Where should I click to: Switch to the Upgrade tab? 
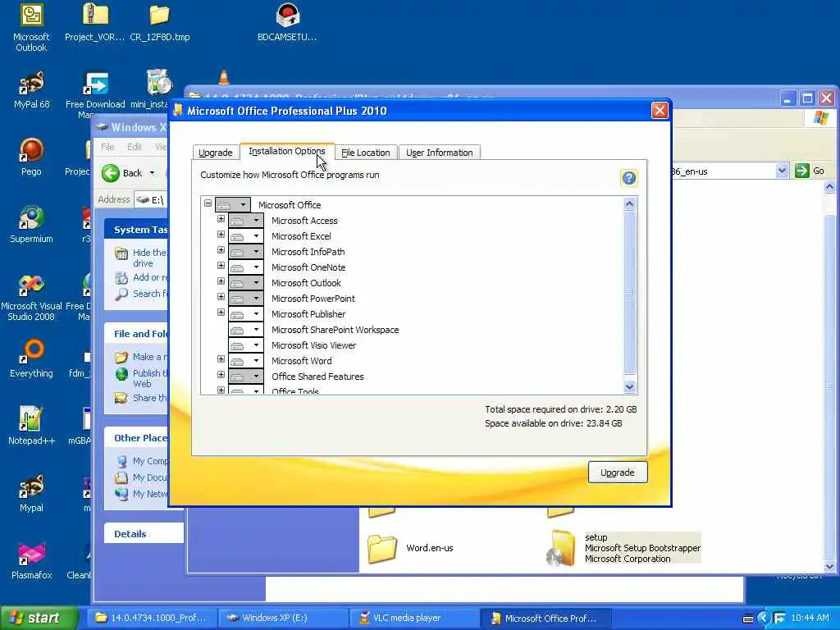tap(216, 153)
